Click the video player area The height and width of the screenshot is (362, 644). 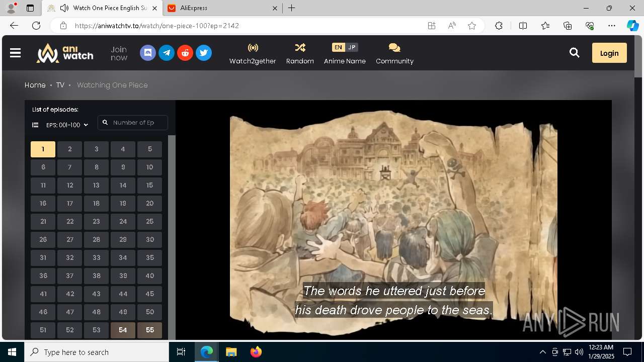pyautogui.click(x=393, y=220)
